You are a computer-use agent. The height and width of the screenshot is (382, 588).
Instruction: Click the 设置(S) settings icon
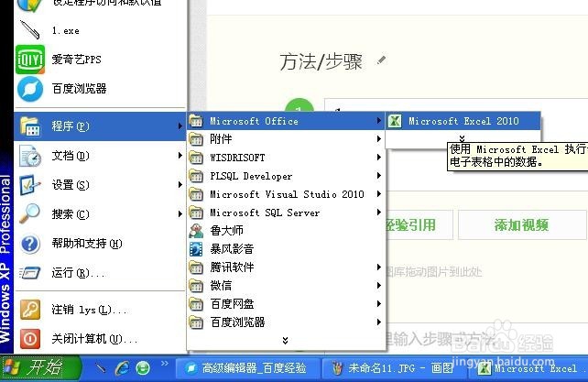[x=30, y=185]
